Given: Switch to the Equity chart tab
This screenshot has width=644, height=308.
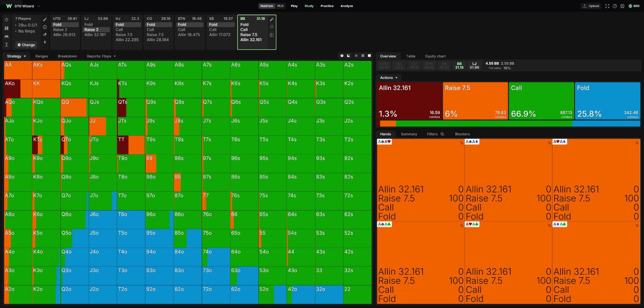Looking at the screenshot, I should point(435,56).
